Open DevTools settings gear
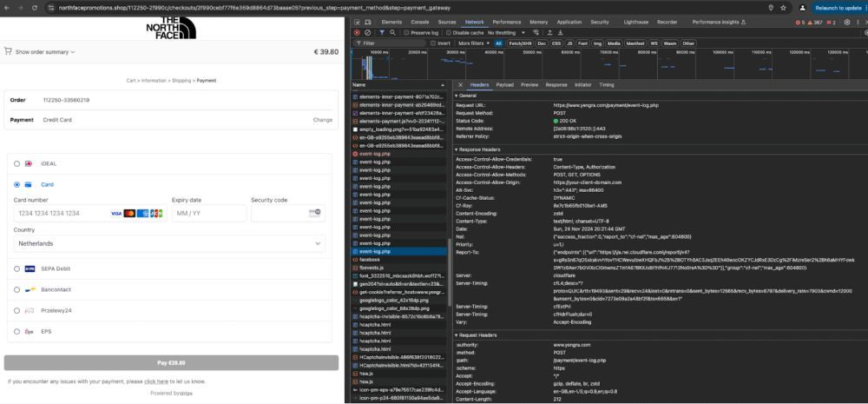 coord(847,23)
